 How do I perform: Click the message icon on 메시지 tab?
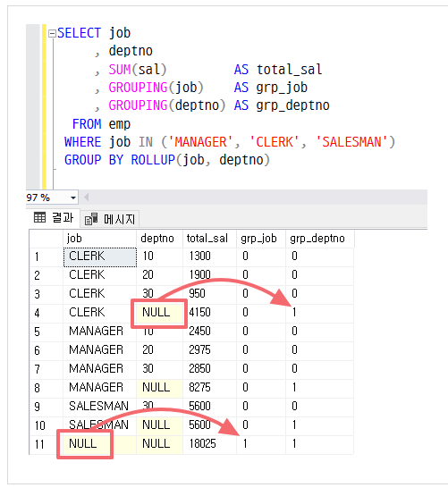pos(91,219)
